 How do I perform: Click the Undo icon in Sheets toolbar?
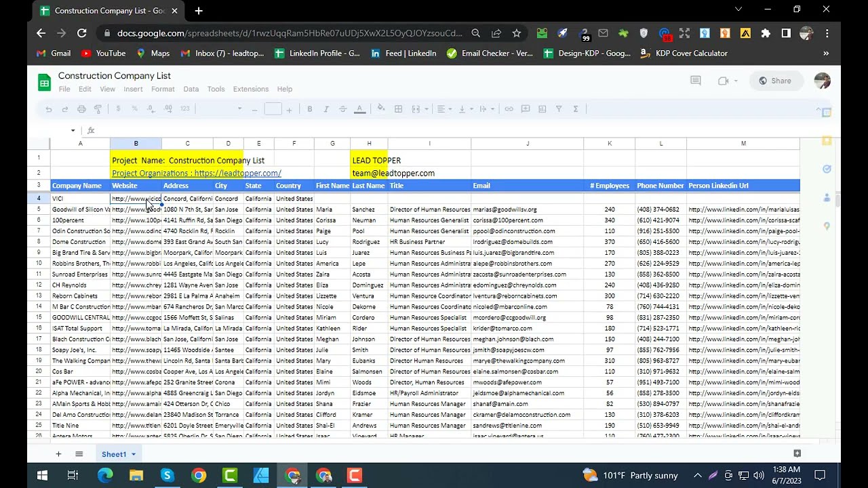pyautogui.click(x=49, y=109)
